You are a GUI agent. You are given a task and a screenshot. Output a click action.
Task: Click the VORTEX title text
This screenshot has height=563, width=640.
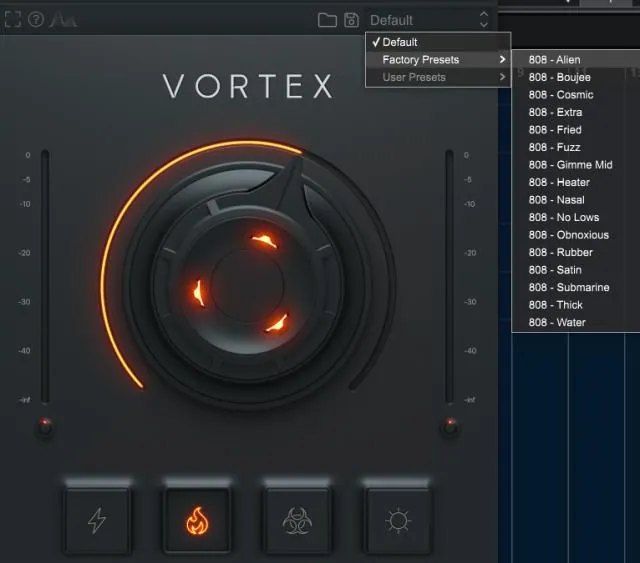tap(248, 87)
